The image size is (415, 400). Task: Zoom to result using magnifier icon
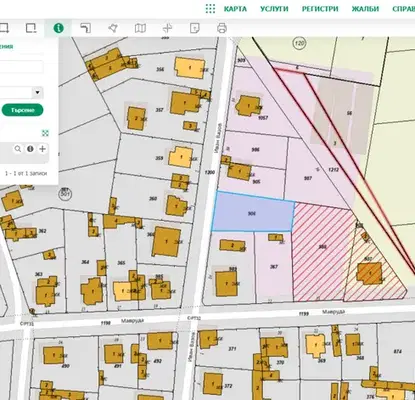point(18,149)
